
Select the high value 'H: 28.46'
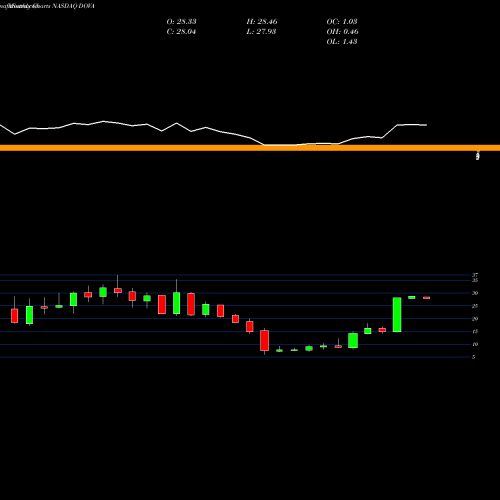click(262, 22)
